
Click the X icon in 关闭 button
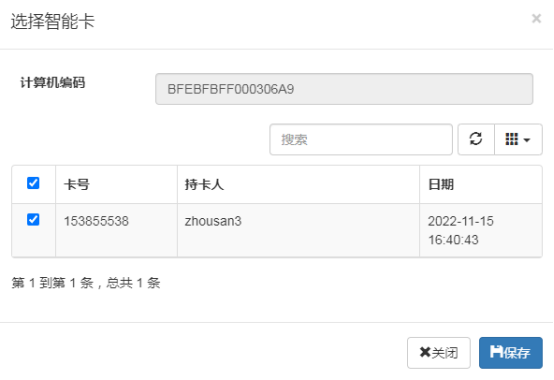click(x=425, y=352)
